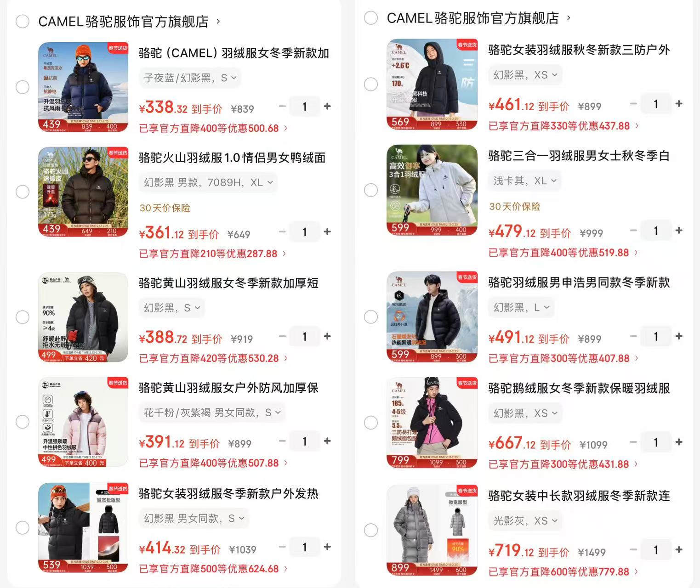
Task: Click plus icon for the ¥414.32 jacket
Action: pyautogui.click(x=327, y=547)
